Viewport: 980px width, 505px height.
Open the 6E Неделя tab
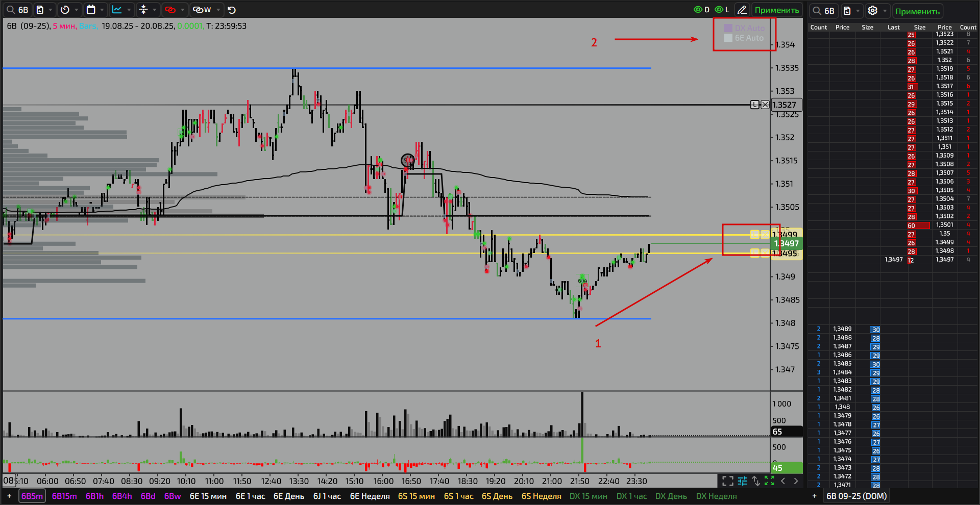click(x=370, y=496)
